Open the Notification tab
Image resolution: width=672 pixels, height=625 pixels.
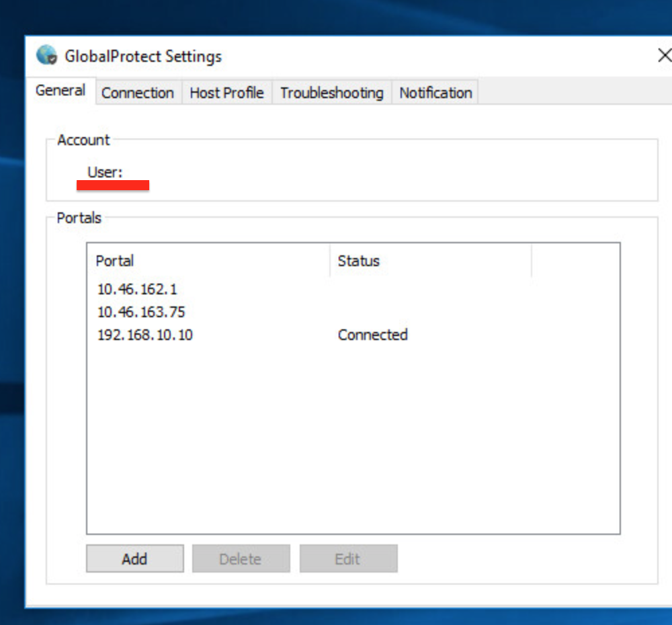[435, 93]
